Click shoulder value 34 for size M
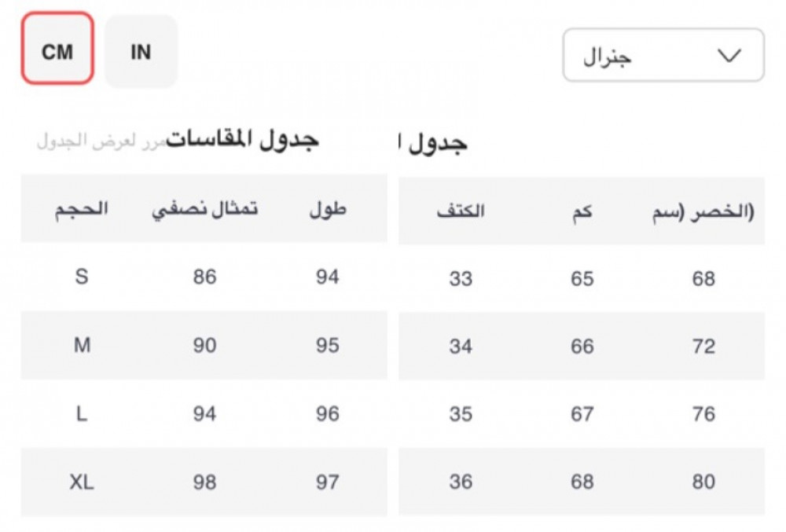Image resolution: width=786 pixels, height=532 pixels. (x=461, y=346)
